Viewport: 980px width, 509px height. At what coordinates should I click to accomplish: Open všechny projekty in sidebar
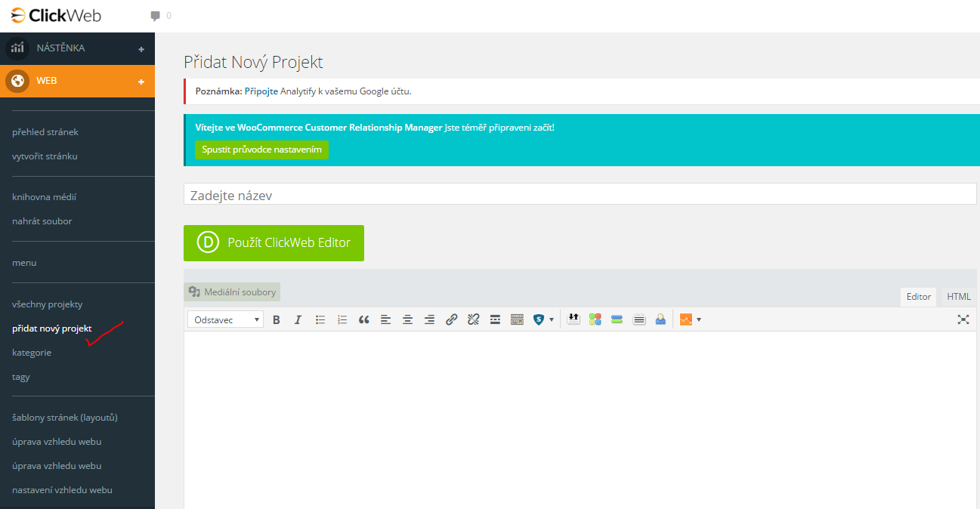[x=48, y=304]
